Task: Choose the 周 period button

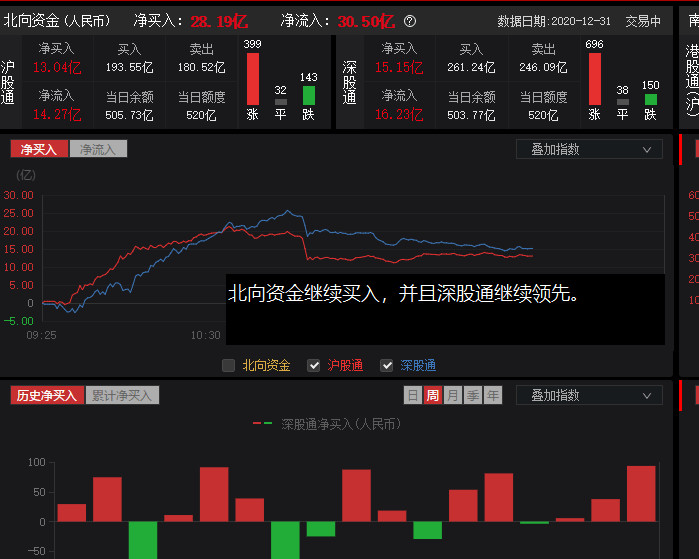Action: (x=433, y=395)
